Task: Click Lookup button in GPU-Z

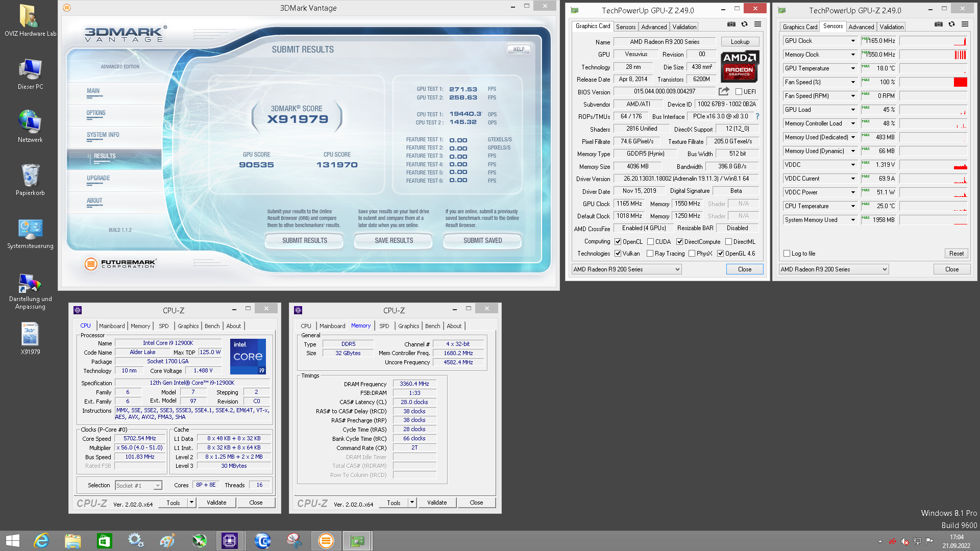Action: point(740,42)
